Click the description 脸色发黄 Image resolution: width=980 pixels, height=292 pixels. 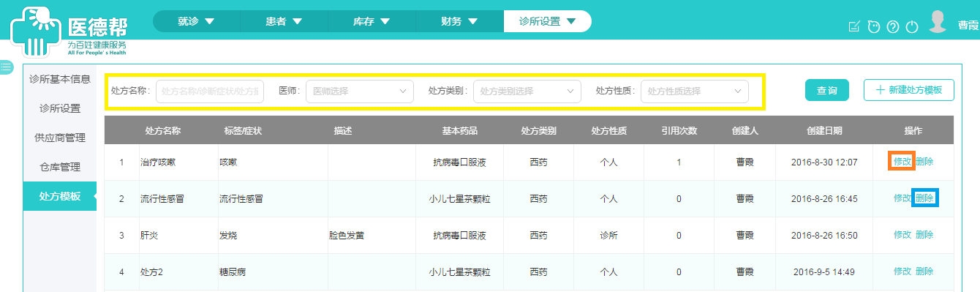tap(347, 235)
